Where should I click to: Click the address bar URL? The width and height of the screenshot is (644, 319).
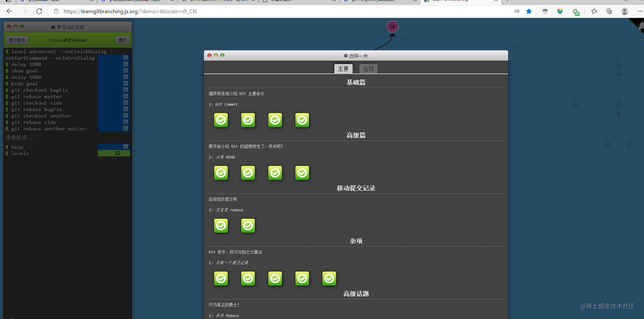click(x=130, y=11)
